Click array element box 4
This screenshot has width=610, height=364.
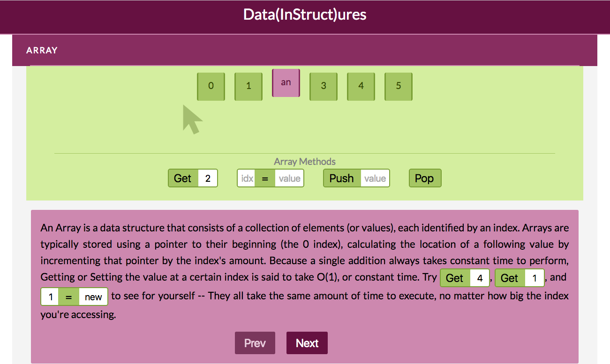361,86
